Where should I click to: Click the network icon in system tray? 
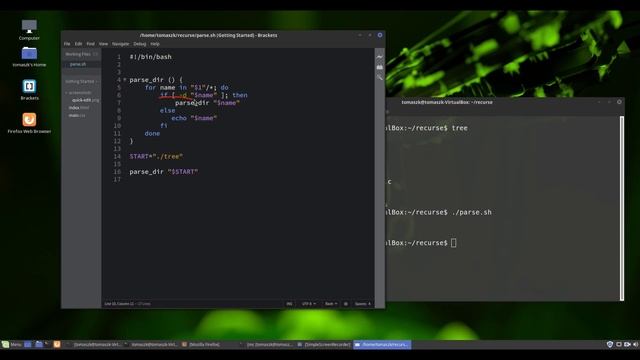pos(619,344)
